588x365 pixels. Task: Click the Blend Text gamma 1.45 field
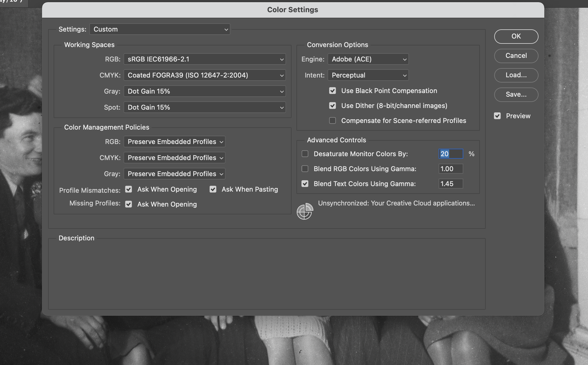click(451, 184)
